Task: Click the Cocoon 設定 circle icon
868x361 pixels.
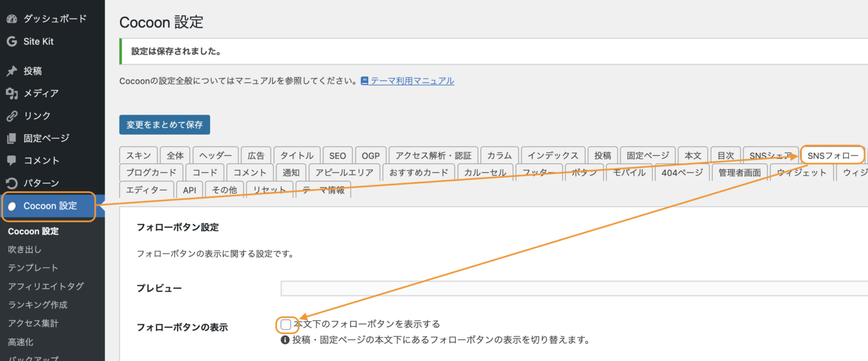Action: point(12,206)
